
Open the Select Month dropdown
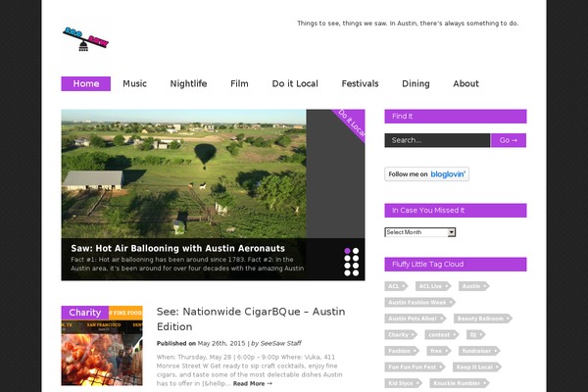[420, 232]
